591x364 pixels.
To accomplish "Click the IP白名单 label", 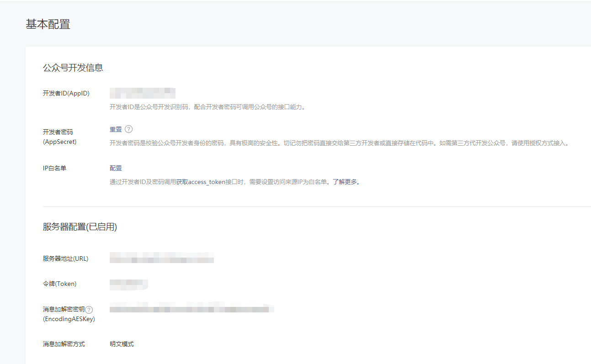I will coord(55,168).
